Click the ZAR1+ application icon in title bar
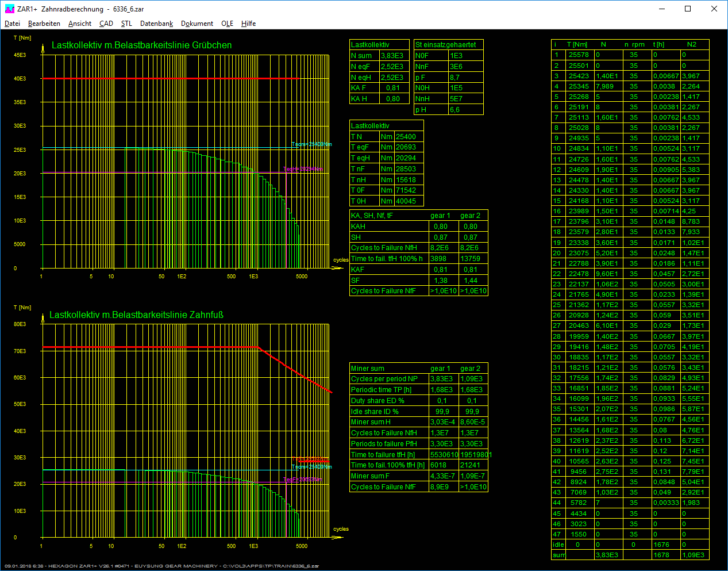 pos(9,9)
